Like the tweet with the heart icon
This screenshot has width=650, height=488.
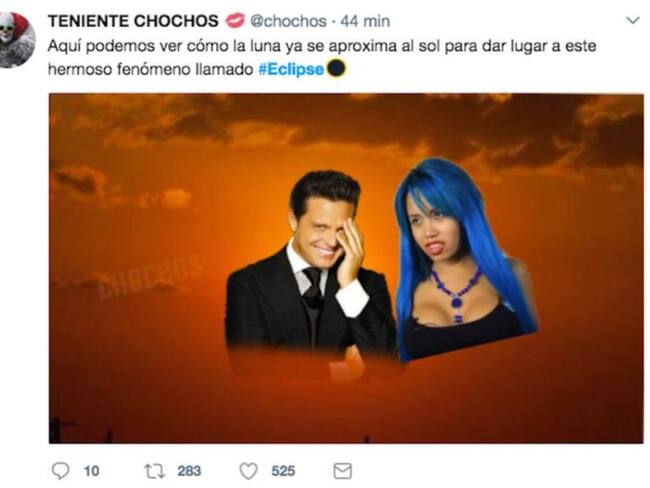[x=249, y=471]
